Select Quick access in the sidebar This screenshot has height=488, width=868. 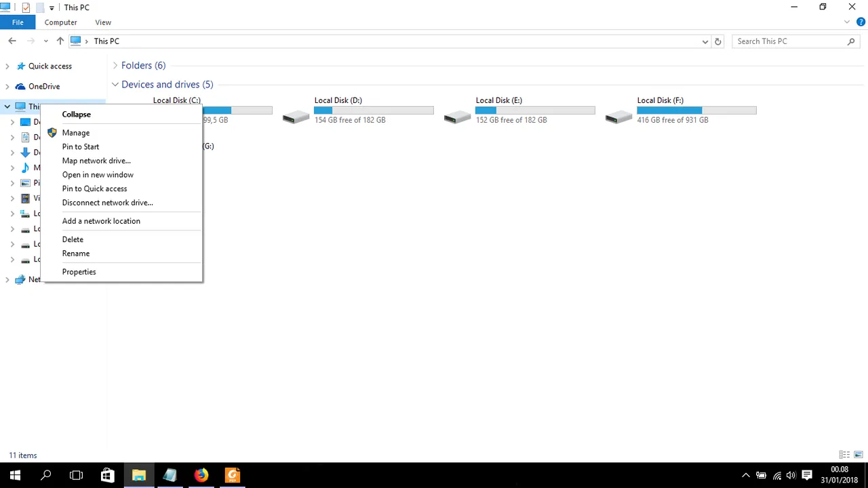50,66
